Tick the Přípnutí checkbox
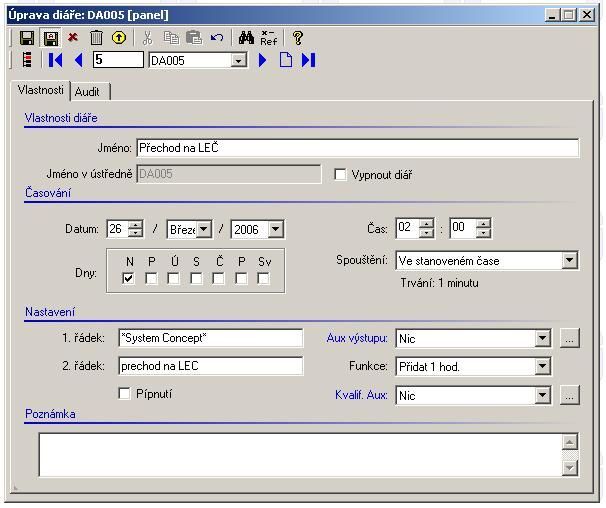606x508 pixels. coord(125,394)
